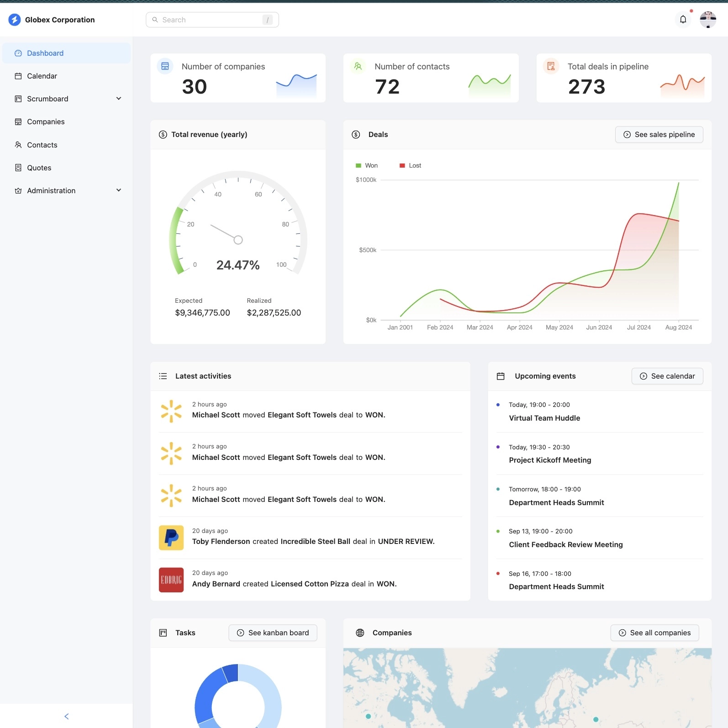Click the Number of companies card icon

(x=165, y=66)
